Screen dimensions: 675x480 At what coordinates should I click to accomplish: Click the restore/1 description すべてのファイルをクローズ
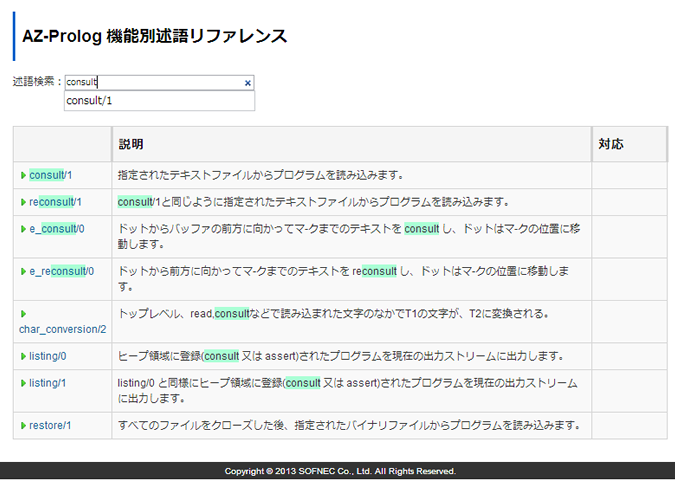click(x=349, y=426)
